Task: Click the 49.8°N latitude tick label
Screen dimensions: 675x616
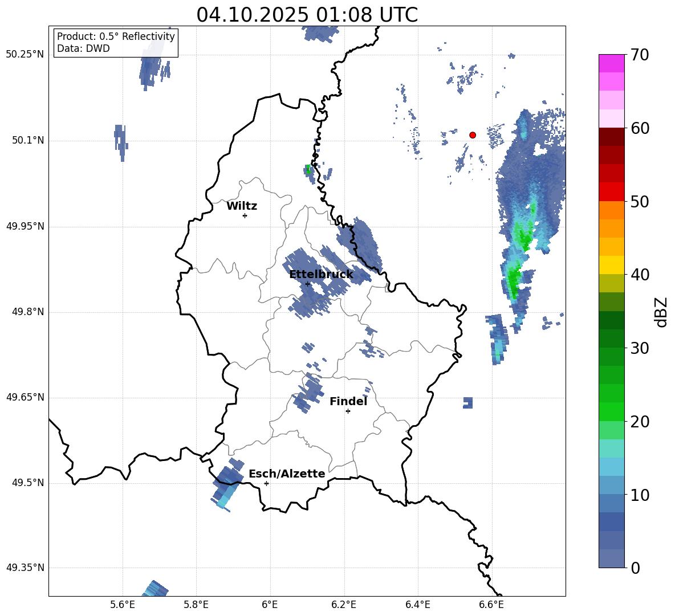Action: click(x=28, y=312)
